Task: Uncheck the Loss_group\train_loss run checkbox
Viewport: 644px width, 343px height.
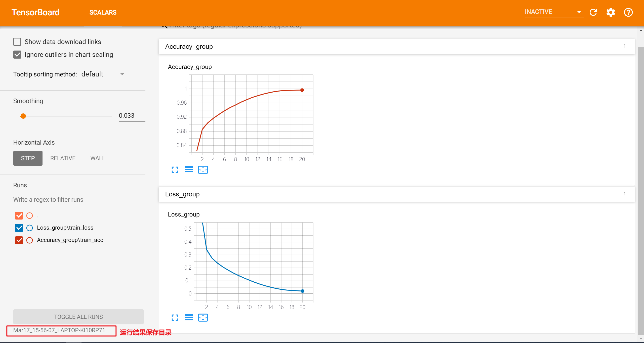Action: 19,228
